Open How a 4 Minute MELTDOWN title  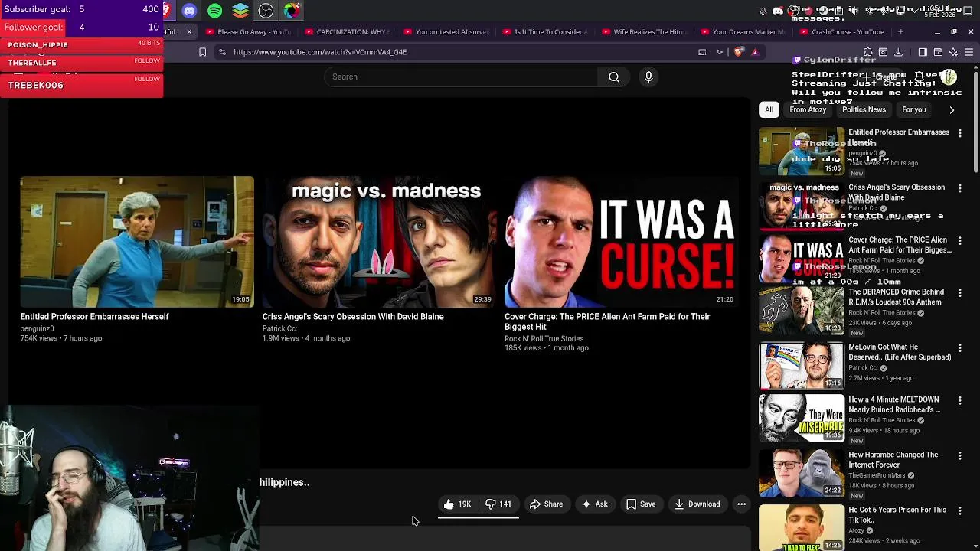click(894, 405)
